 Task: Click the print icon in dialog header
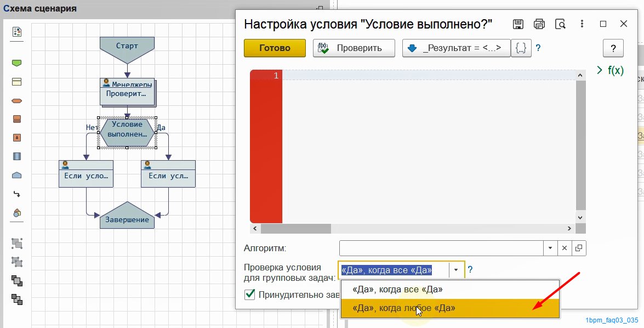tap(539, 24)
